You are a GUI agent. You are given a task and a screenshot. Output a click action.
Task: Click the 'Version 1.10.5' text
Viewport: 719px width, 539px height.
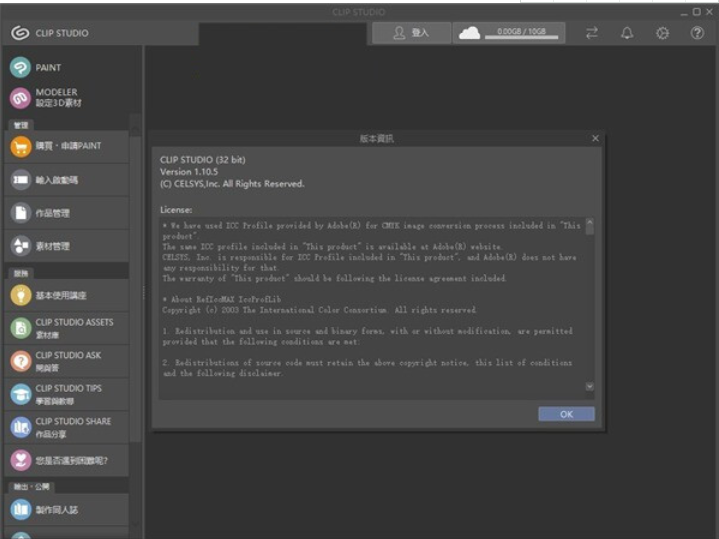tap(189, 172)
